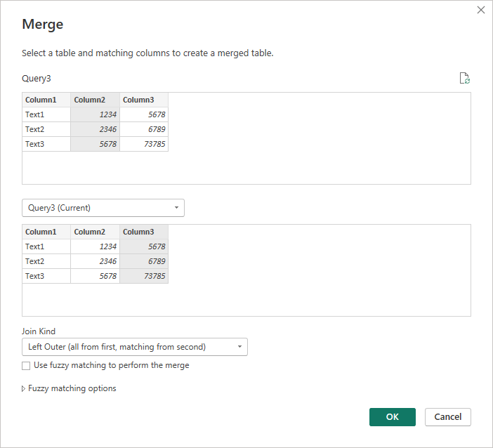Screen dimensions: 493x448
Task: Click Text3 cell in bottom table
Action: click(46, 276)
